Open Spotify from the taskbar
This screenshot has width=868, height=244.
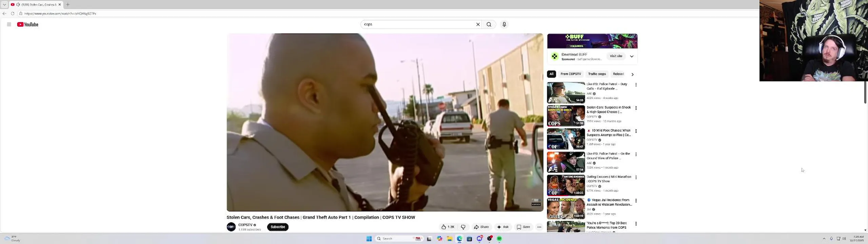click(x=499, y=239)
